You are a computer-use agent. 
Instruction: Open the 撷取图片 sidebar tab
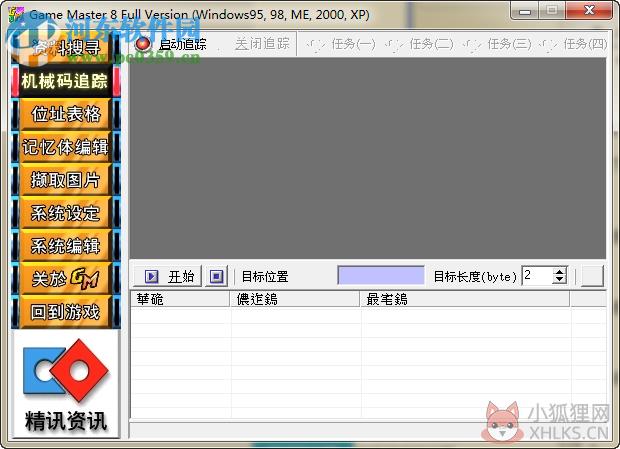pyautogui.click(x=66, y=180)
